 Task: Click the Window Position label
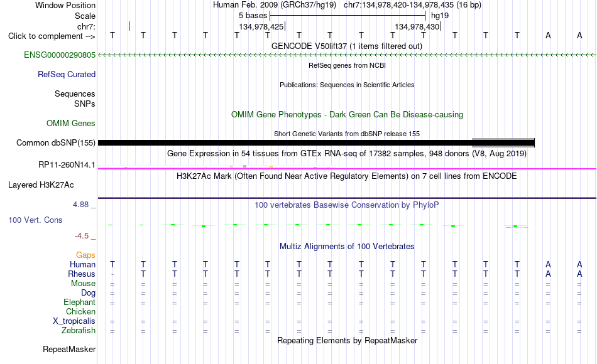[65, 5]
